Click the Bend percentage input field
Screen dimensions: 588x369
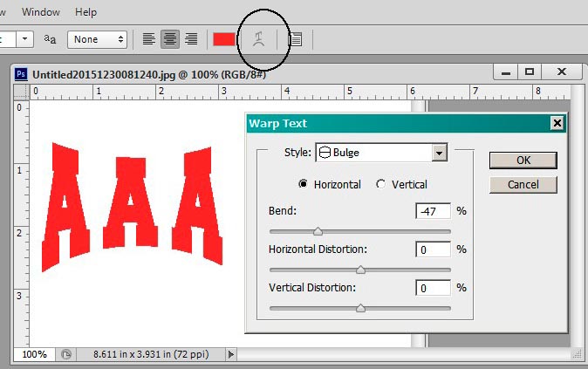(434, 211)
